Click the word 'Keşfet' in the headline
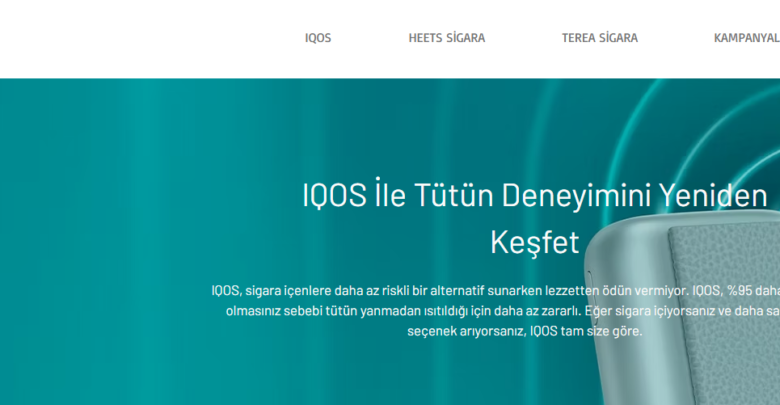The image size is (780, 405). (x=534, y=241)
